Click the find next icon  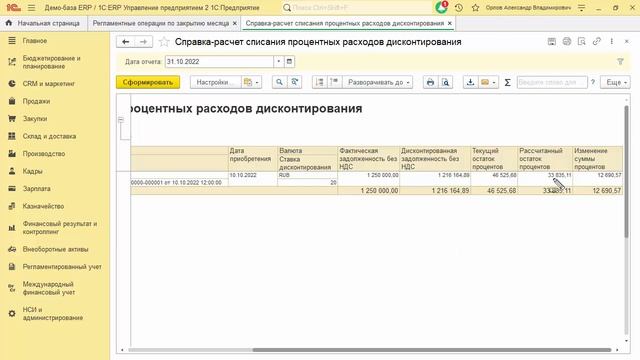click(x=294, y=82)
